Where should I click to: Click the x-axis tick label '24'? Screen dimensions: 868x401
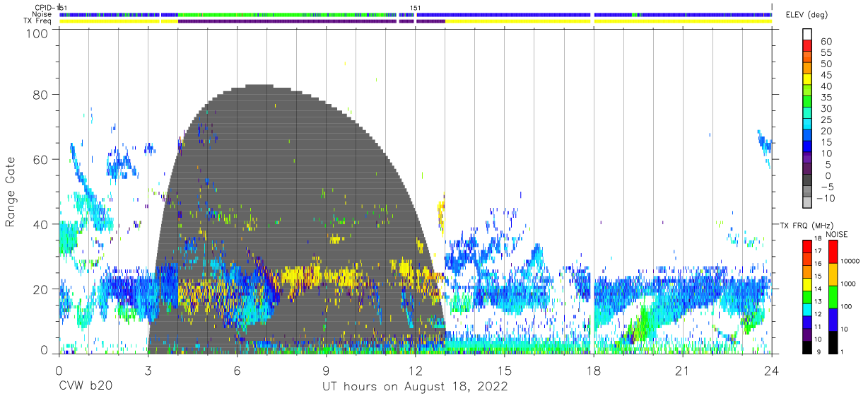pyautogui.click(x=772, y=371)
